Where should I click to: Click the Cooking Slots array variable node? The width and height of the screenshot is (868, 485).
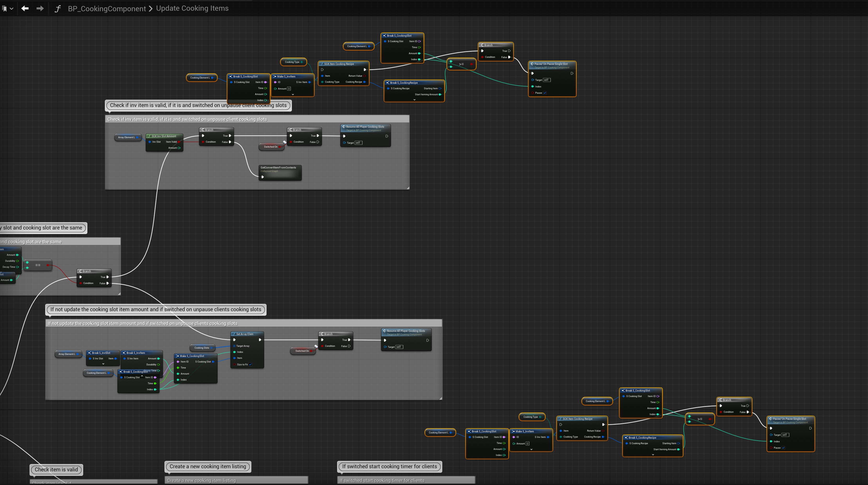coord(201,348)
